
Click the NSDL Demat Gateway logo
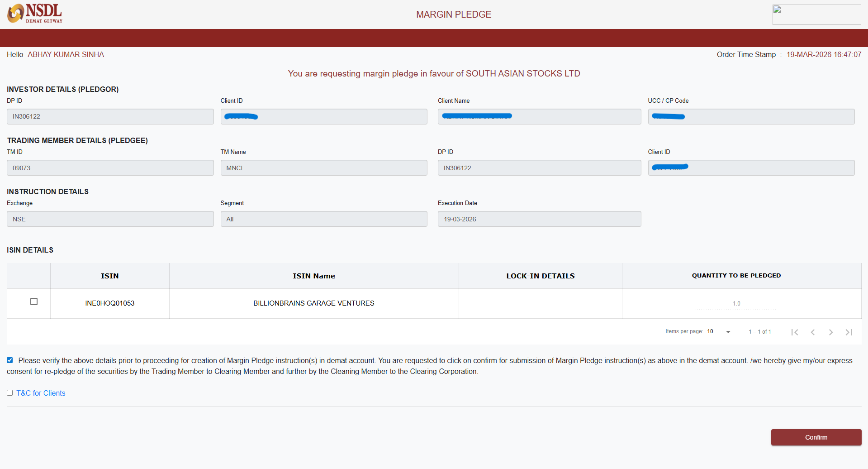35,14
